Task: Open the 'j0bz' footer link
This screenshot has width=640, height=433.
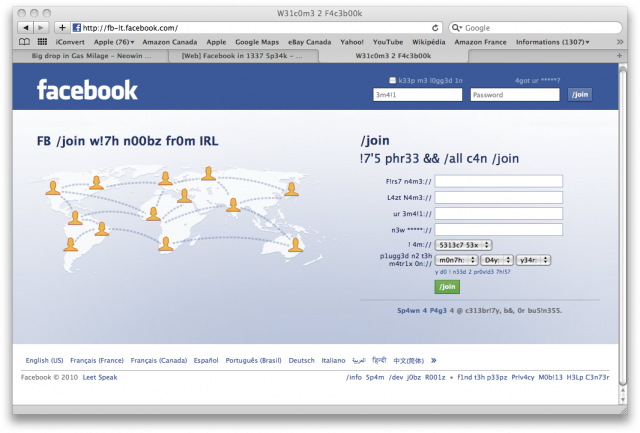Action: click(x=413, y=377)
